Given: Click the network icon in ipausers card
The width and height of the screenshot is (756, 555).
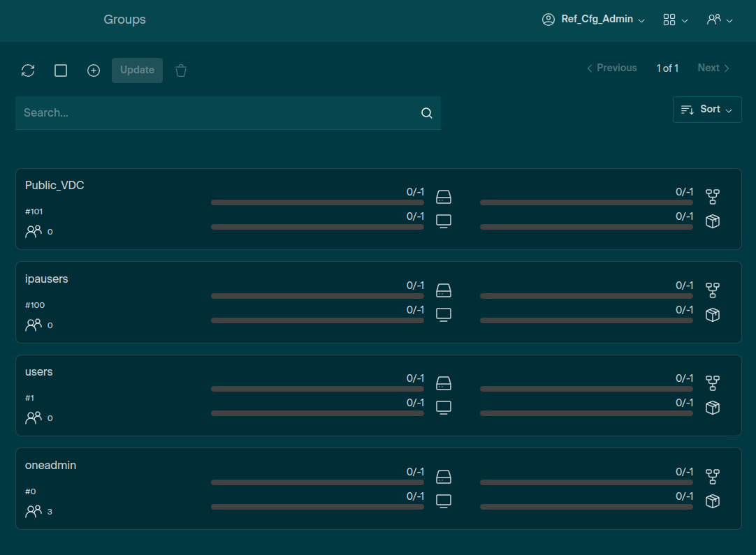Looking at the screenshot, I should [x=713, y=290].
